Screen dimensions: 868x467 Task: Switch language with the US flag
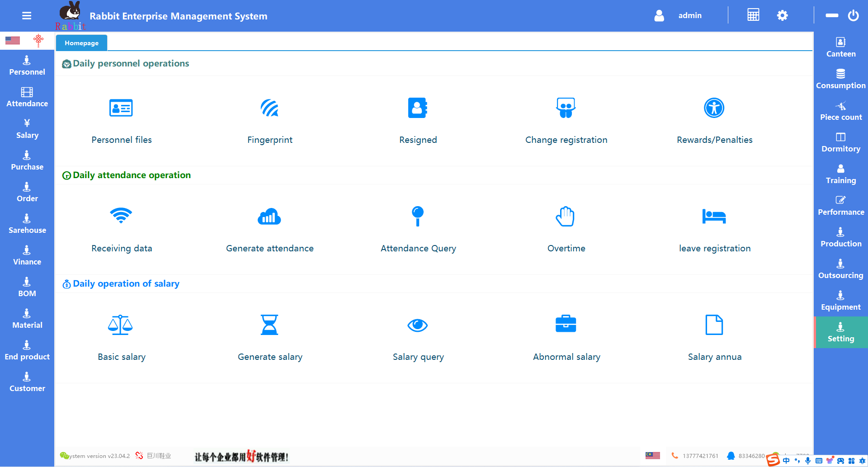[x=13, y=41]
